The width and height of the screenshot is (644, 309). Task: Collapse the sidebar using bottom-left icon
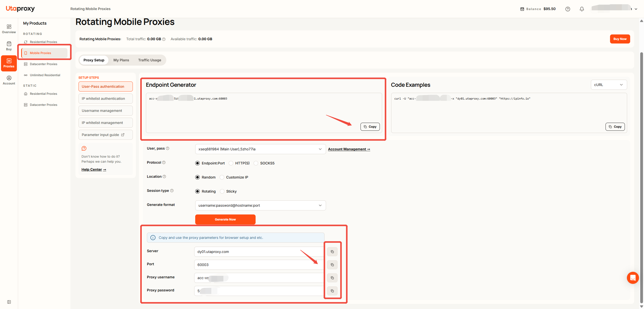(x=9, y=302)
